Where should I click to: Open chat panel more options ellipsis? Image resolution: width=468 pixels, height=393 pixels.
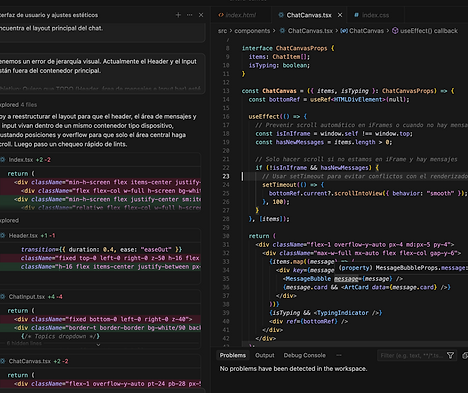[189, 15]
